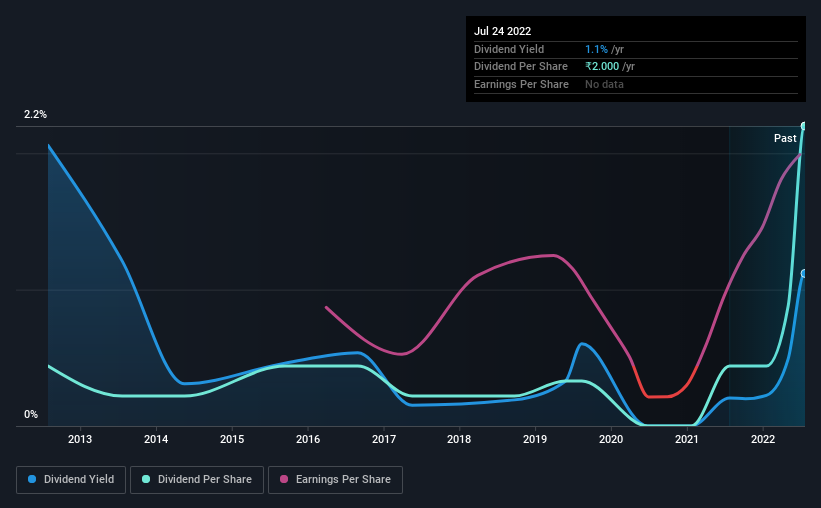
Task: Click the blue Dividend Yield endpoint marker
Action: tap(804, 273)
